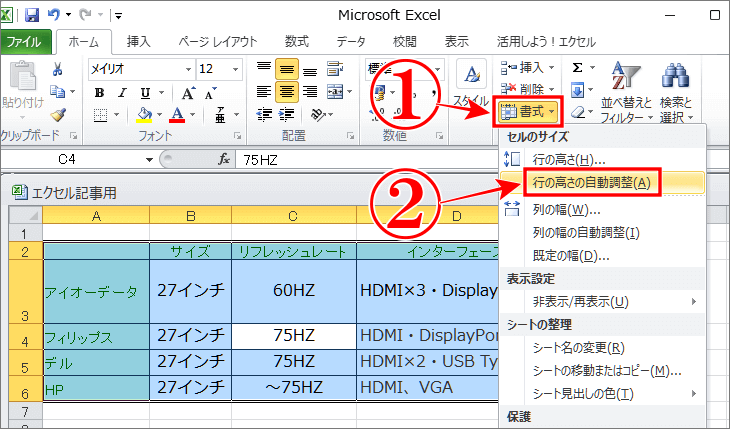The width and height of the screenshot is (730, 429).
Task: Click the Format Painter brush icon
Action: click(x=58, y=114)
